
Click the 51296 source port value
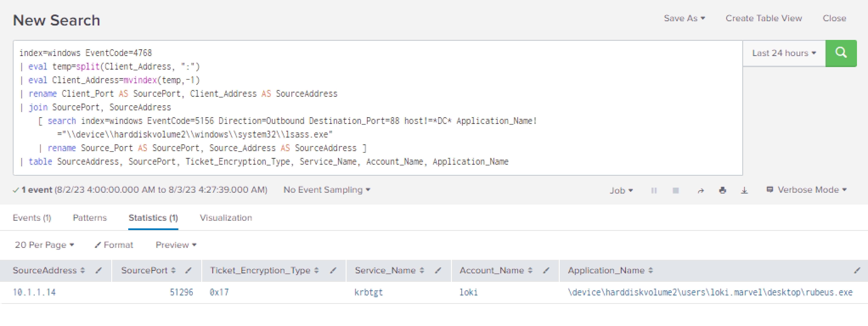[x=181, y=292]
